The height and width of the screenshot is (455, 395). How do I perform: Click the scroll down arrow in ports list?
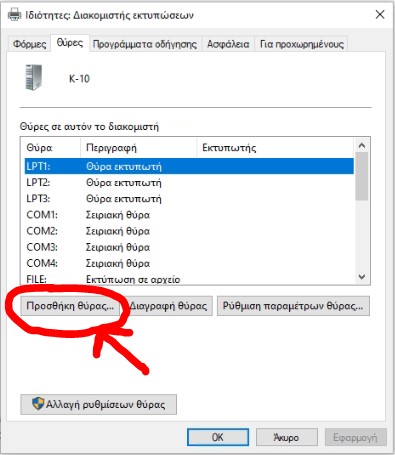pyautogui.click(x=362, y=277)
